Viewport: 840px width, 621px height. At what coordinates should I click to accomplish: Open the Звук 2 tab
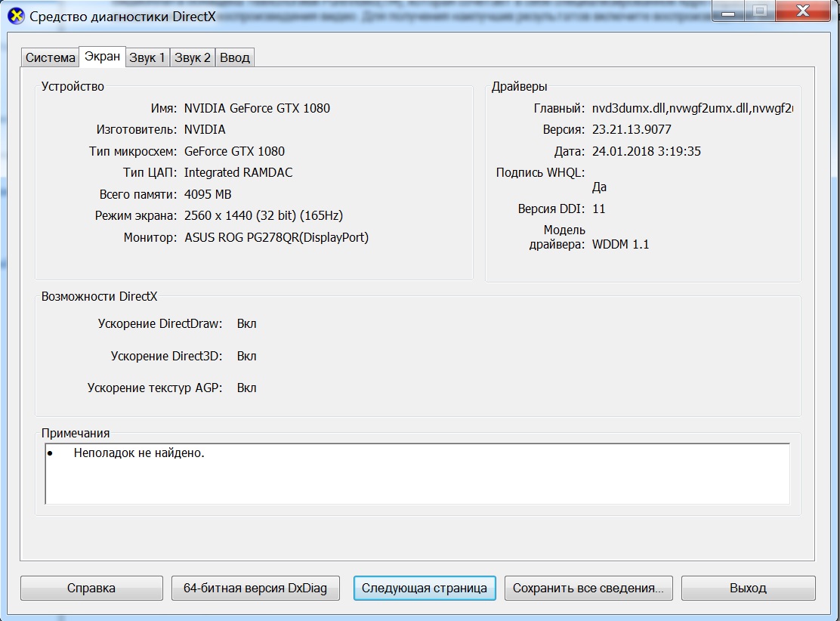pos(193,57)
